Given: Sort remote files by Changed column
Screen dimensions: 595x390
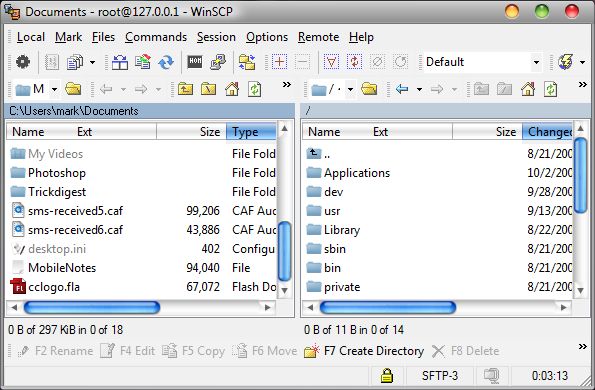Looking at the screenshot, I should click(x=548, y=132).
